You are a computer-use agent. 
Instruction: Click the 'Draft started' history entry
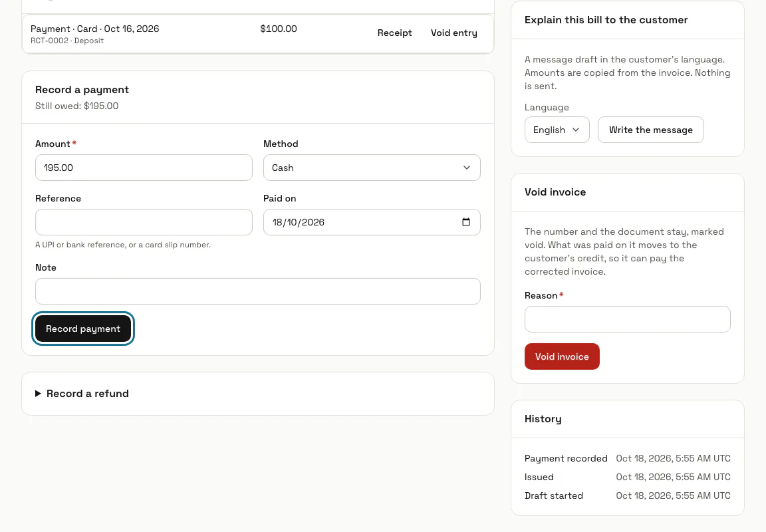(554, 495)
